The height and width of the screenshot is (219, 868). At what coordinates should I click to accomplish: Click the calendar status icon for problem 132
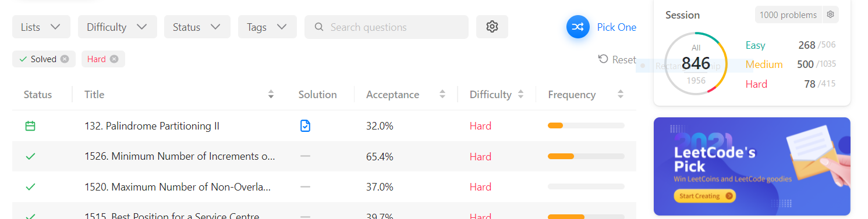[x=30, y=125]
